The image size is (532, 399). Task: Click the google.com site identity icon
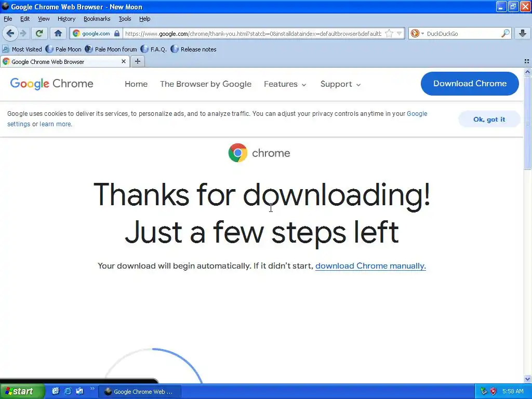tap(76, 33)
